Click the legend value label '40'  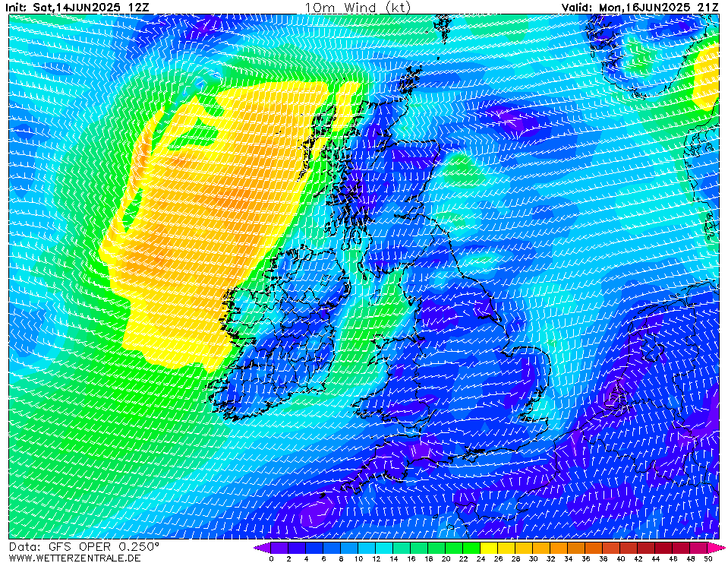point(620,558)
